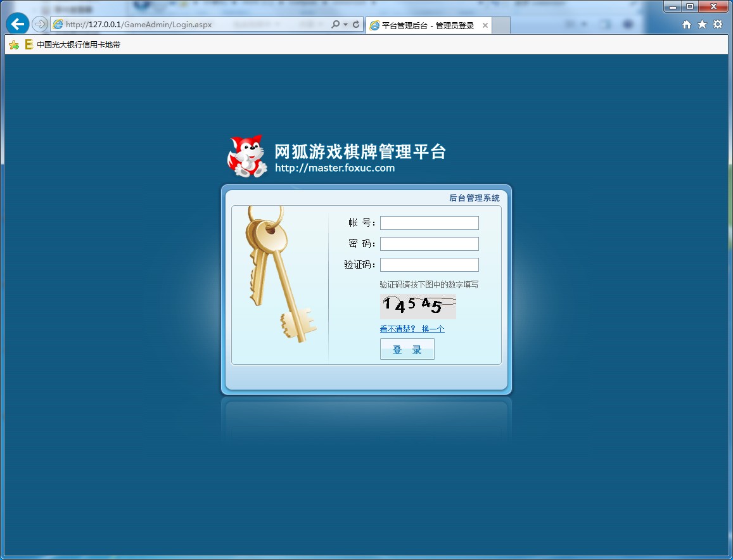Click the 帐号 account input field
The height and width of the screenshot is (560, 733).
[429, 223]
